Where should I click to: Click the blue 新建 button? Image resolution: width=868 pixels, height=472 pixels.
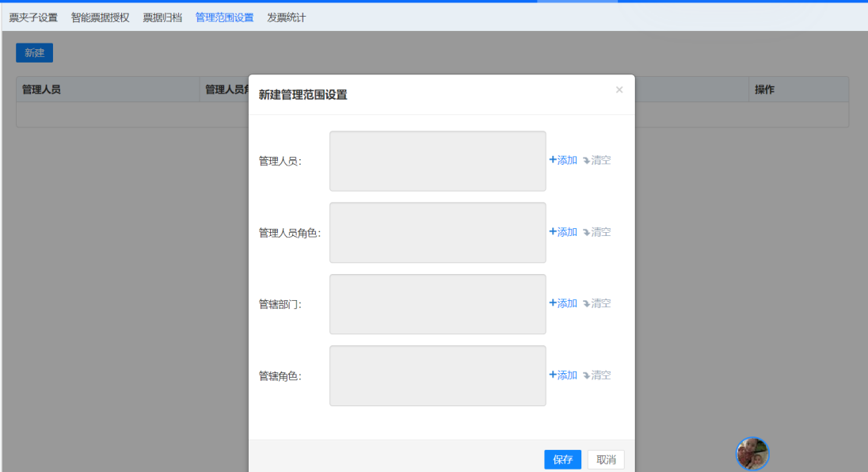pos(34,53)
